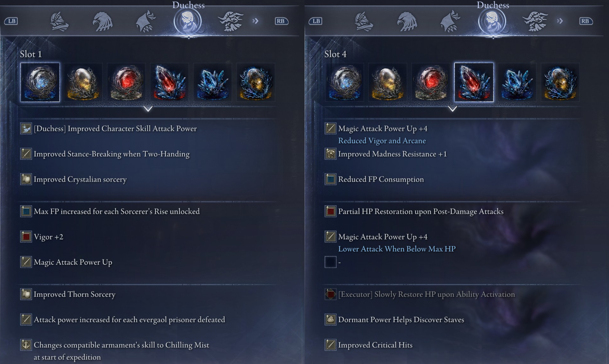Open the winged beast character icon, left panel
Viewport: 609px width, 364px height.
[x=231, y=22]
